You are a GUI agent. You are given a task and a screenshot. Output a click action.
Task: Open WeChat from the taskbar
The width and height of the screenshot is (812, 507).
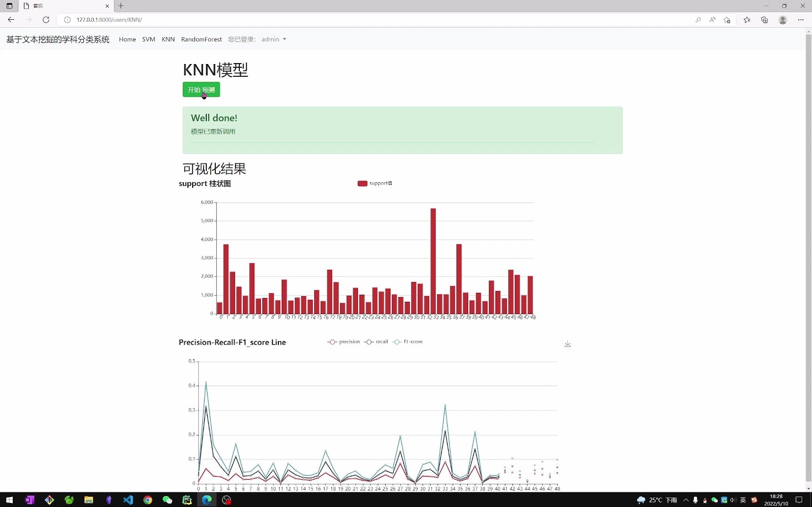[x=167, y=500]
